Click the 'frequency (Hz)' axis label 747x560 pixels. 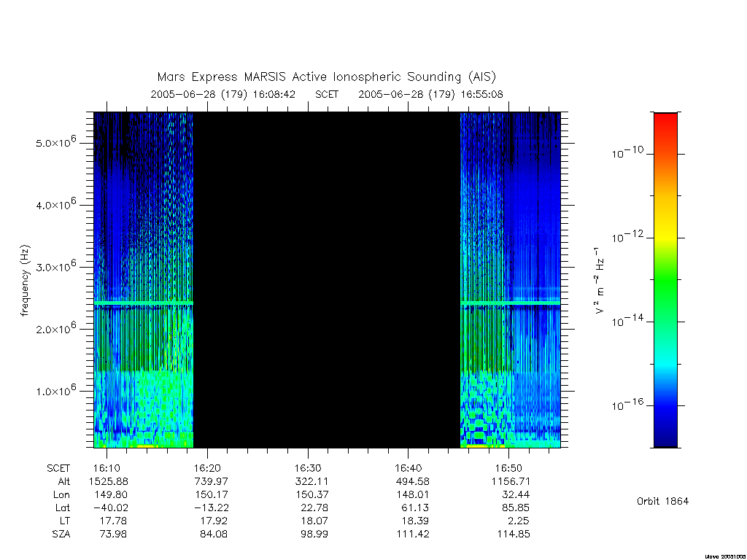pyautogui.click(x=25, y=281)
